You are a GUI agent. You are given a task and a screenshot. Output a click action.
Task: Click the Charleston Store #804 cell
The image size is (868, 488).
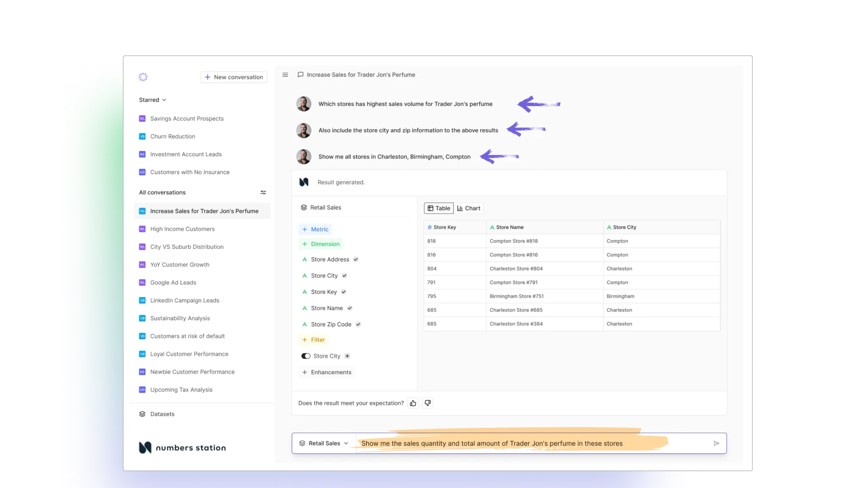point(545,269)
